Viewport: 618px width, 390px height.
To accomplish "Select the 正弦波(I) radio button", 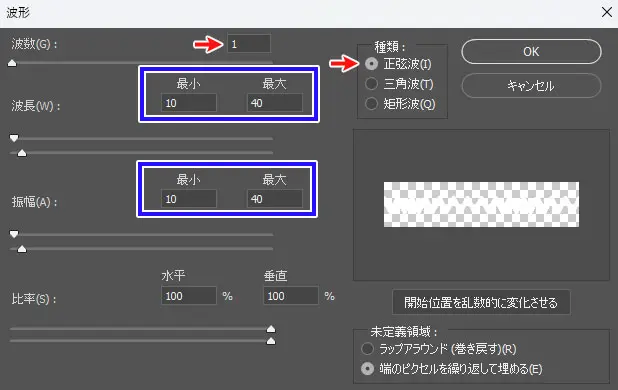I will tap(371, 64).
